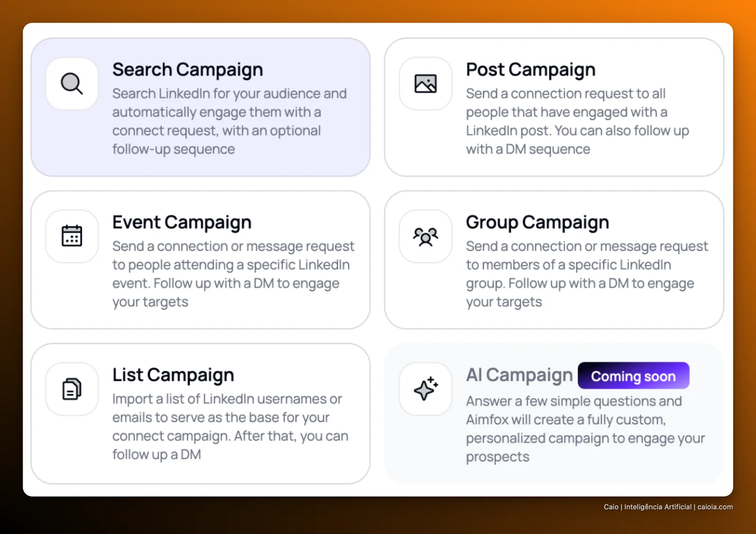Viewport: 756px width, 534px height.
Task: Select the Search Campaign title
Action: point(188,69)
